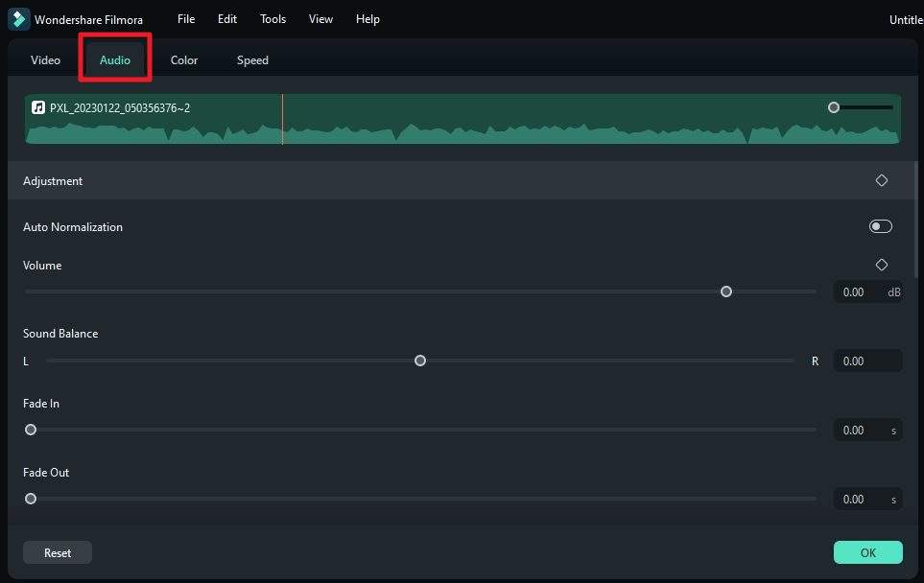Click the waveform zoom slider handle
The height and width of the screenshot is (583, 924).
click(x=833, y=107)
